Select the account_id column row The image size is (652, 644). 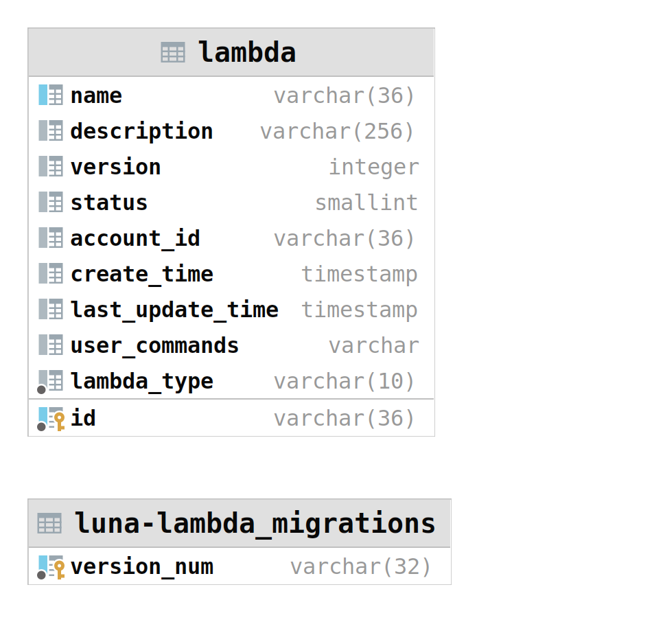point(231,238)
